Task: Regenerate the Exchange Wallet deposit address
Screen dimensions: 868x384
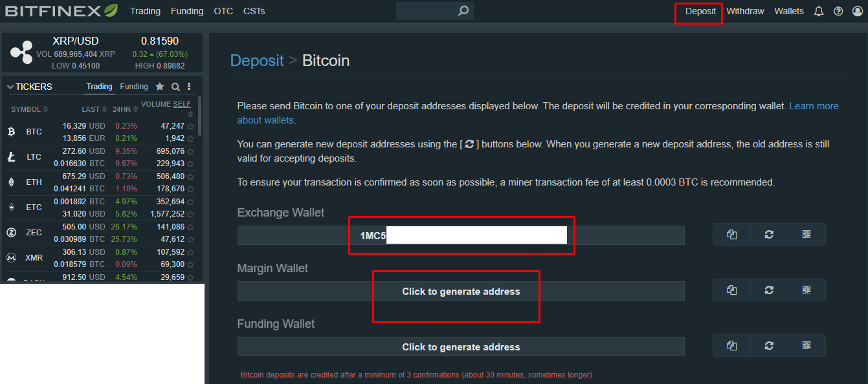Action: (x=769, y=235)
